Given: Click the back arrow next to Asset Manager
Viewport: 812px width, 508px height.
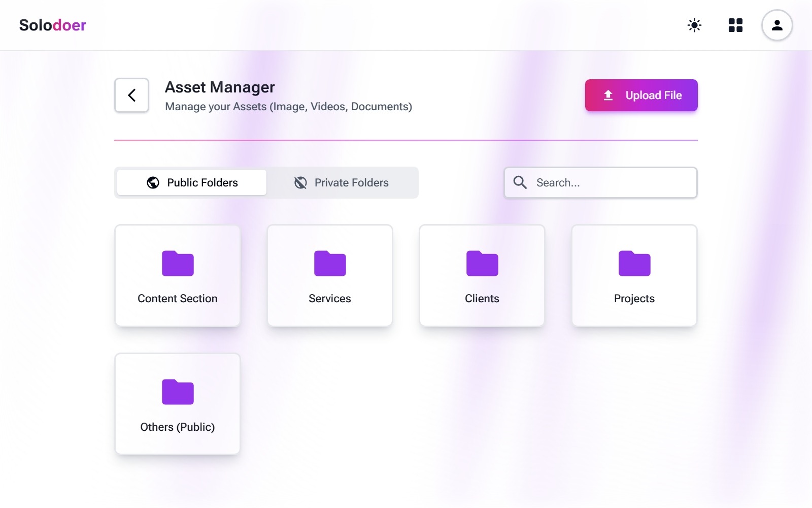Looking at the screenshot, I should click(x=131, y=95).
